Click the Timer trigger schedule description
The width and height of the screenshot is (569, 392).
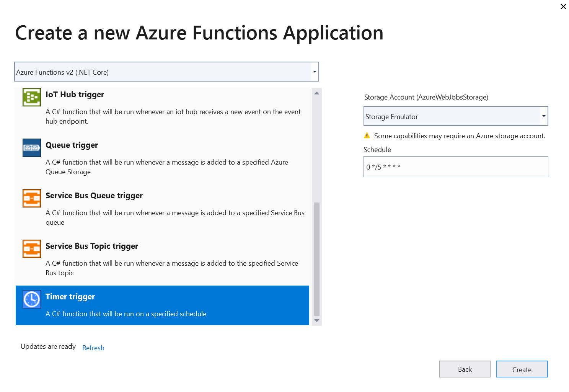[x=126, y=314]
